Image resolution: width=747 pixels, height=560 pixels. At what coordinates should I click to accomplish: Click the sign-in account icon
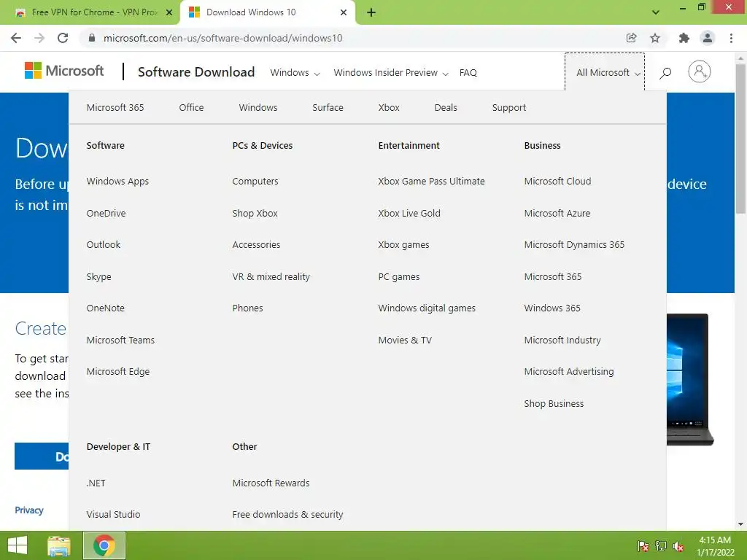[x=700, y=72]
